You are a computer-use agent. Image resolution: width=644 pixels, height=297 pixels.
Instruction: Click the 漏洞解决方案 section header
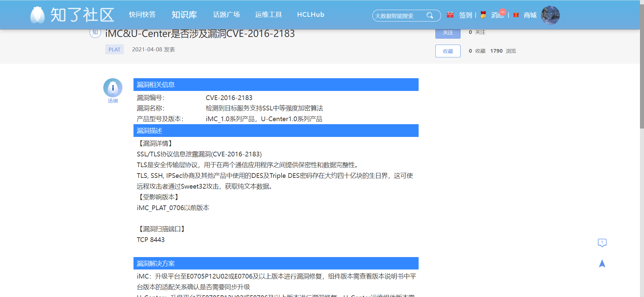276,263
